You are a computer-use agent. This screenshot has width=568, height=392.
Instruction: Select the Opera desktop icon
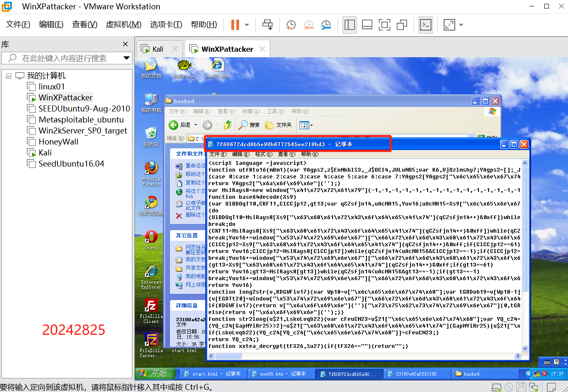coord(151,240)
